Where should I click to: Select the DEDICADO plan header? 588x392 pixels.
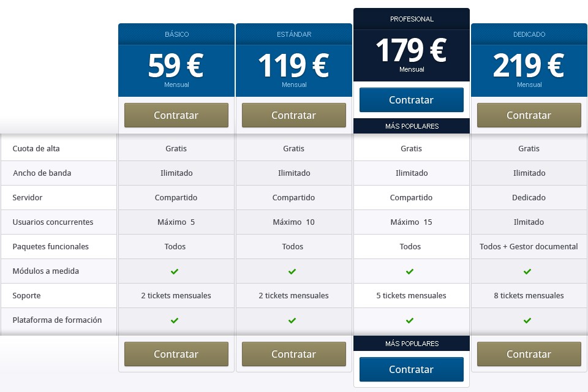[529, 34]
